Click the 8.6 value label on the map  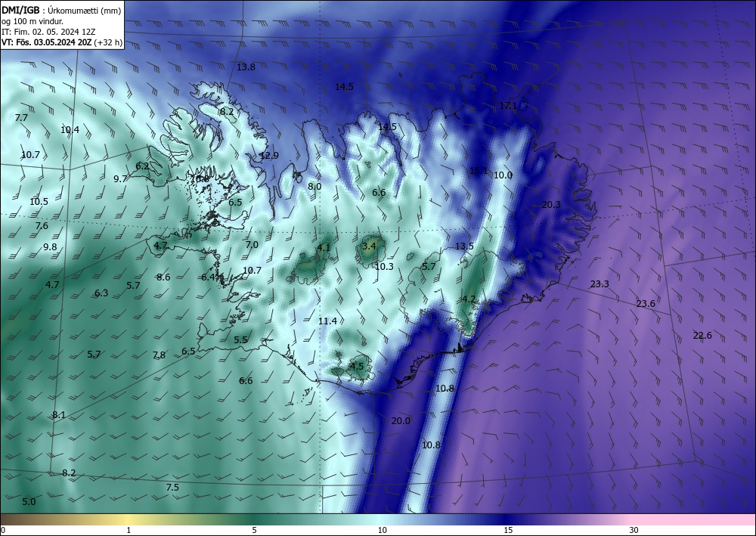coord(163,277)
